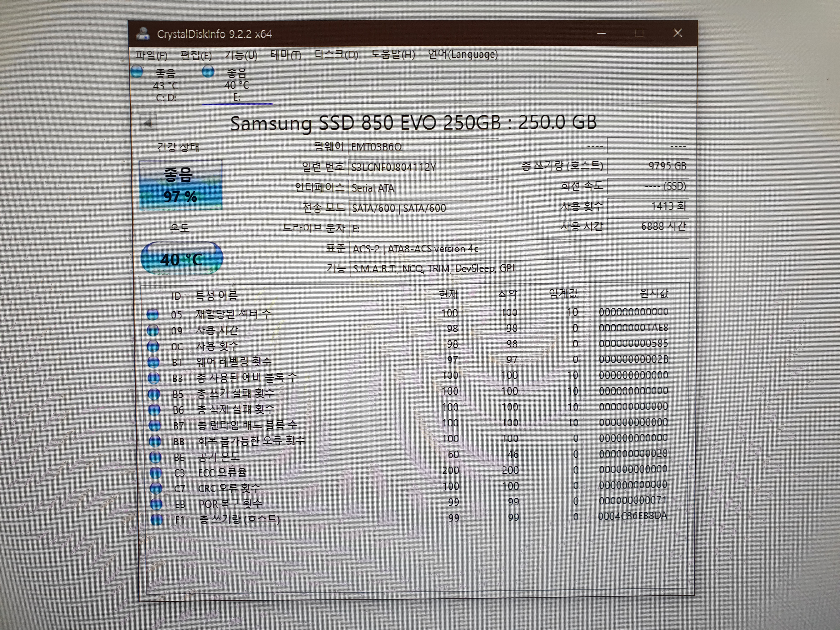The width and height of the screenshot is (840, 630).
Task: Click the power on count value 1413 회
Action: pos(648,206)
